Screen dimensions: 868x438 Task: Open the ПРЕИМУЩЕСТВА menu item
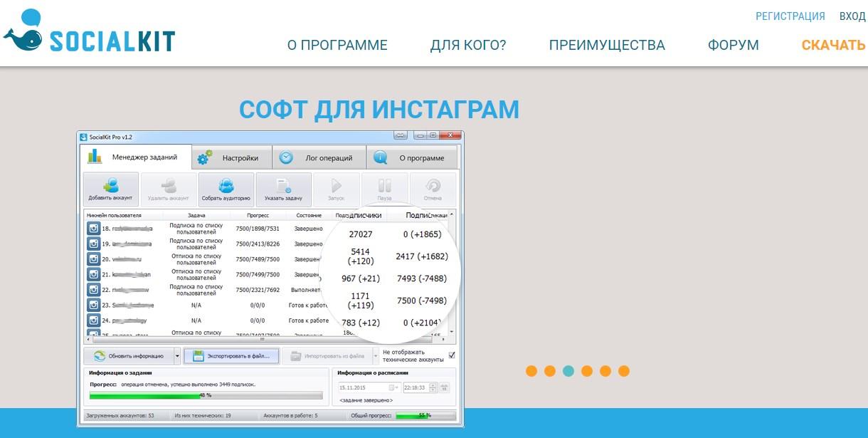[607, 45]
